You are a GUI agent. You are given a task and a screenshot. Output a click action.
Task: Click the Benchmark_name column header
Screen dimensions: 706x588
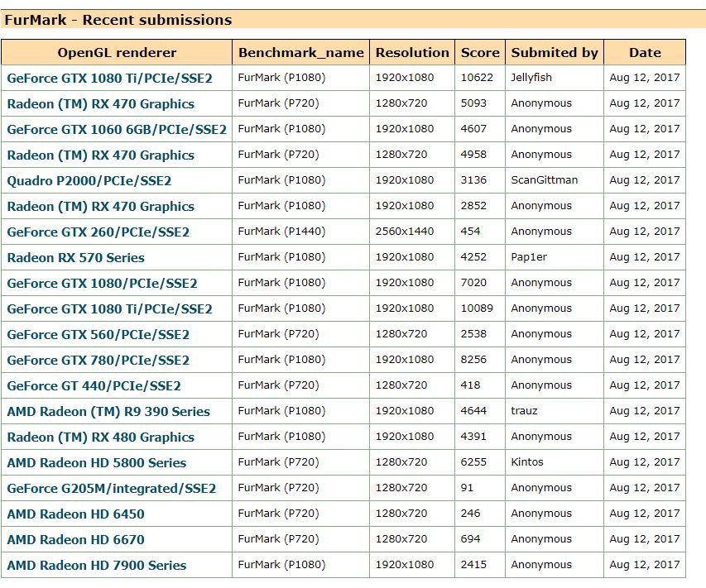(300, 53)
